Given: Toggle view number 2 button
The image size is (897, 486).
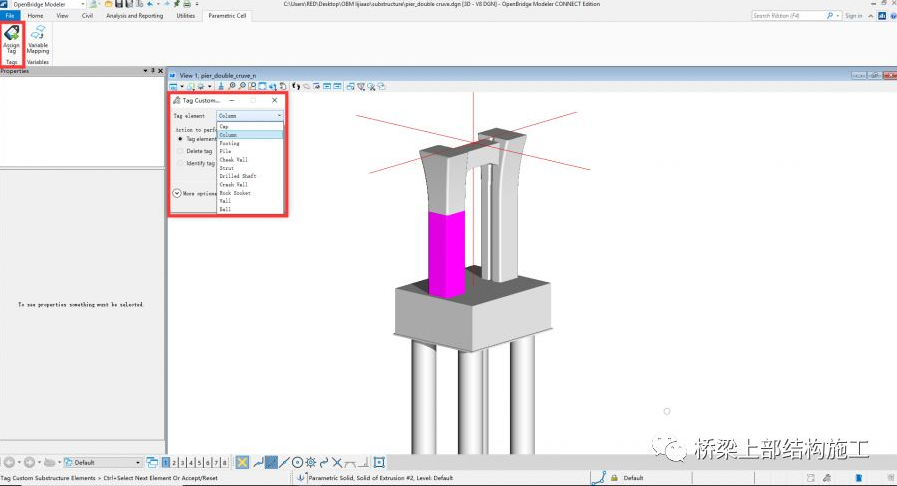Looking at the screenshot, I should [x=174, y=462].
